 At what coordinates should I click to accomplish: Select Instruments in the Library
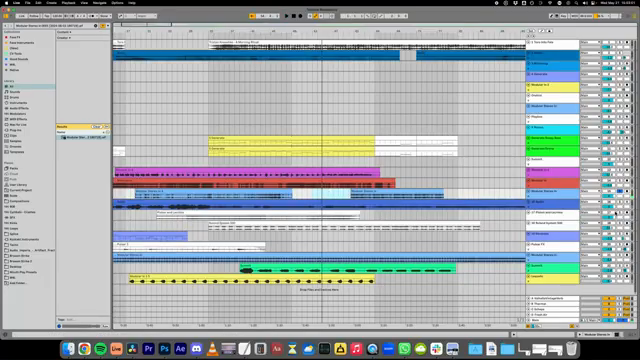tap(18, 103)
